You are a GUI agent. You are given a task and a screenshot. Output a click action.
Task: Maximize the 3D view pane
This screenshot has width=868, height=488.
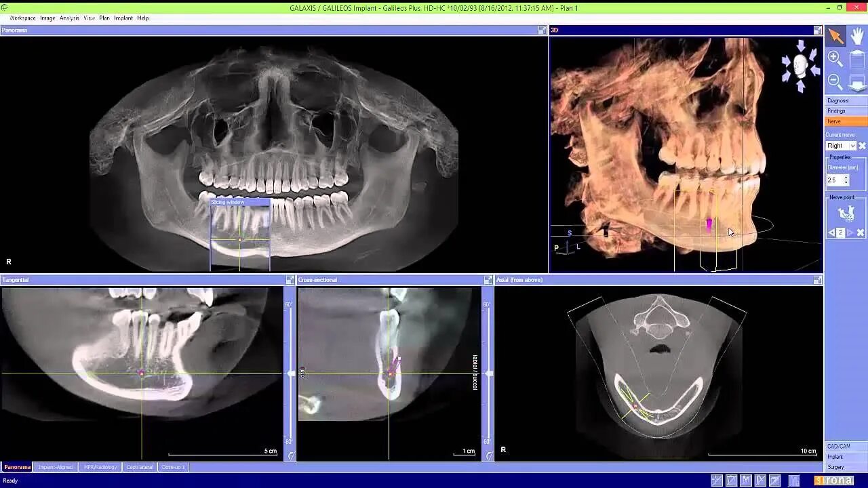tap(817, 30)
